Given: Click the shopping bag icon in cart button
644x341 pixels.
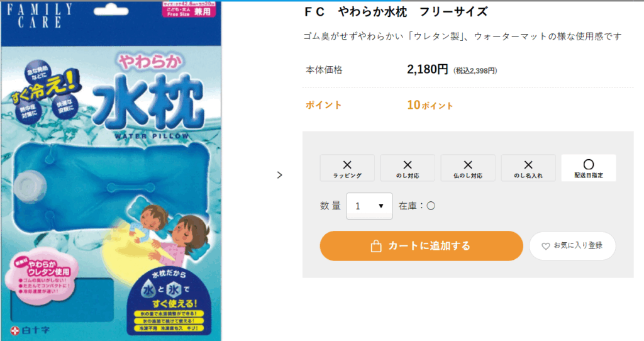Looking at the screenshot, I should [x=376, y=246].
